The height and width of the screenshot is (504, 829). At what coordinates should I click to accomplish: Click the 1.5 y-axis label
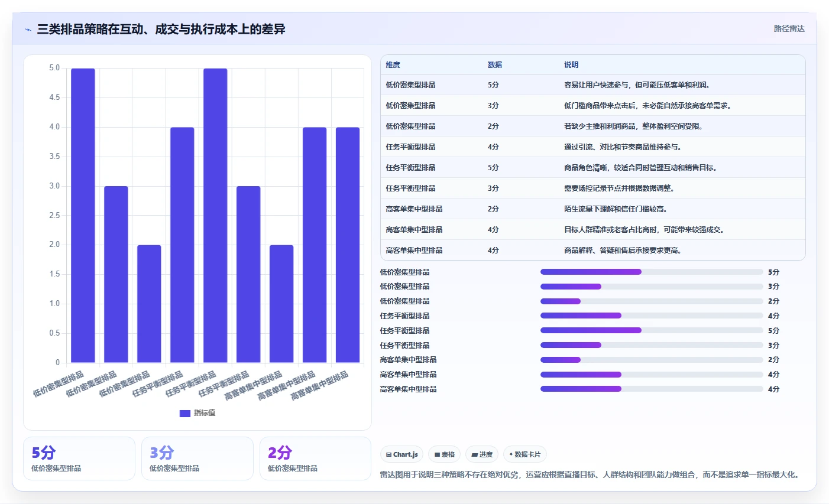[54, 274]
